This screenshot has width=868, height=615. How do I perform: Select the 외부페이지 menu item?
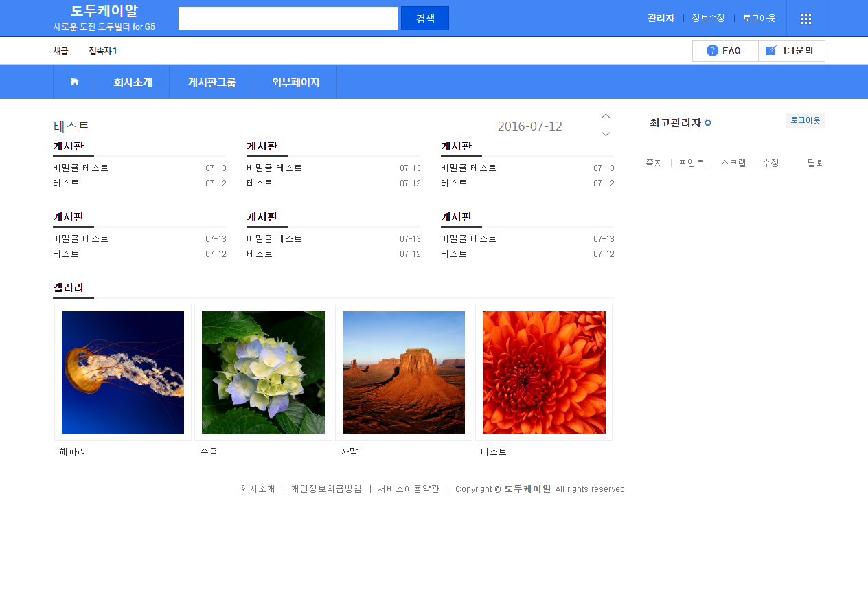click(295, 82)
